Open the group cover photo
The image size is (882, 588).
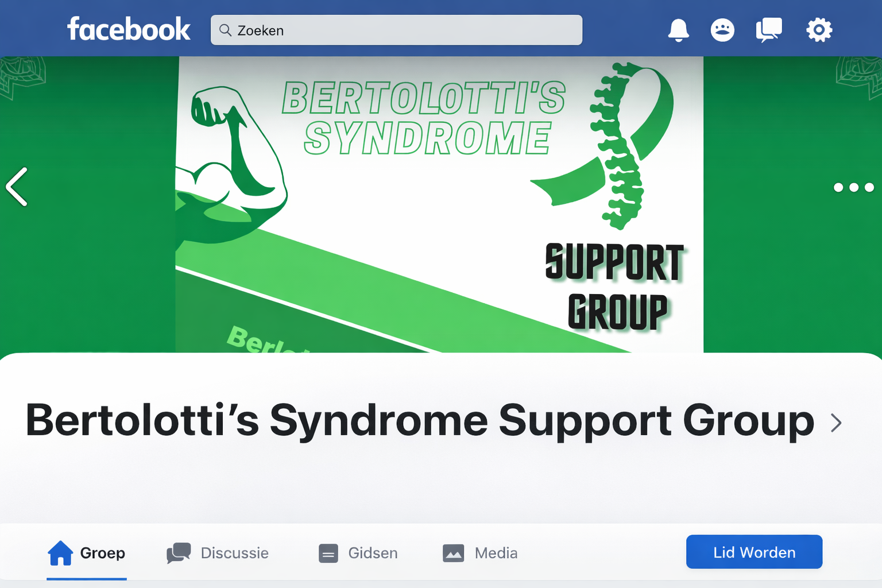click(x=439, y=204)
